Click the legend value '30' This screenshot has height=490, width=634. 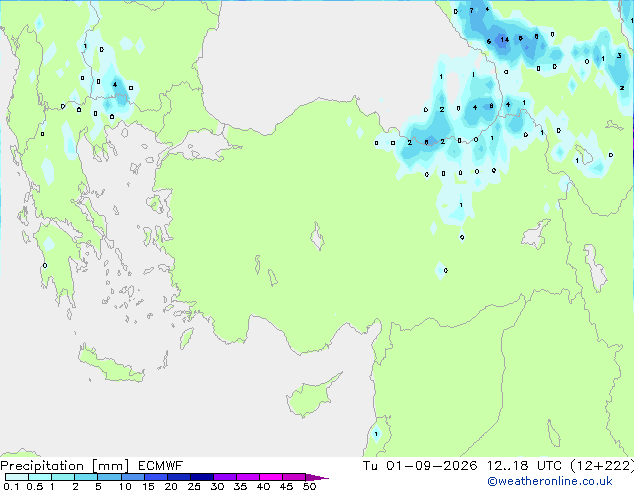click(x=217, y=486)
